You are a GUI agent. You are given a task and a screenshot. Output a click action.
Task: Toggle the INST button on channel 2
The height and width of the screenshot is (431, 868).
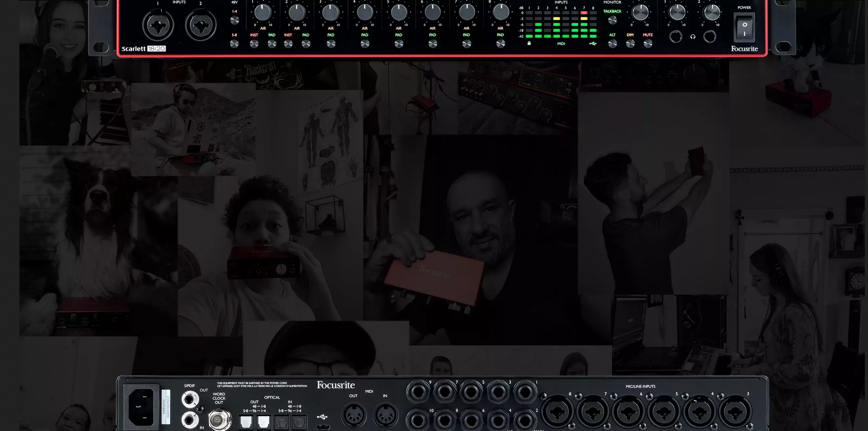tap(288, 44)
